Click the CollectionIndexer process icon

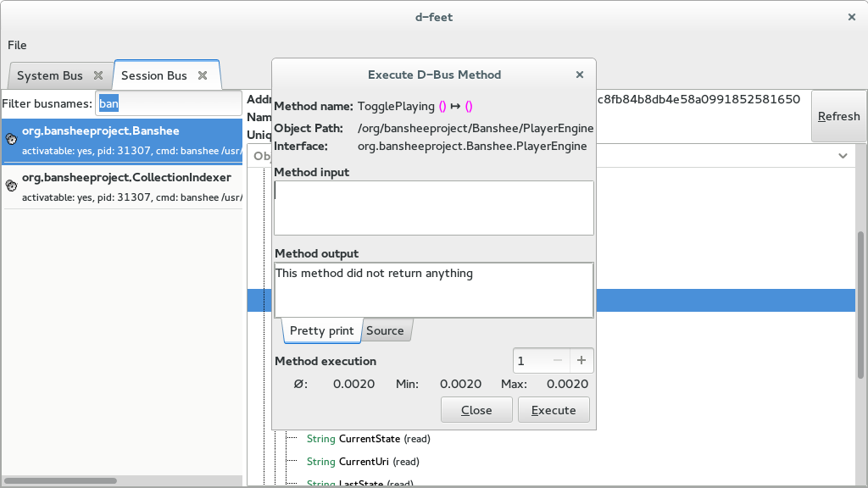tap(11, 186)
